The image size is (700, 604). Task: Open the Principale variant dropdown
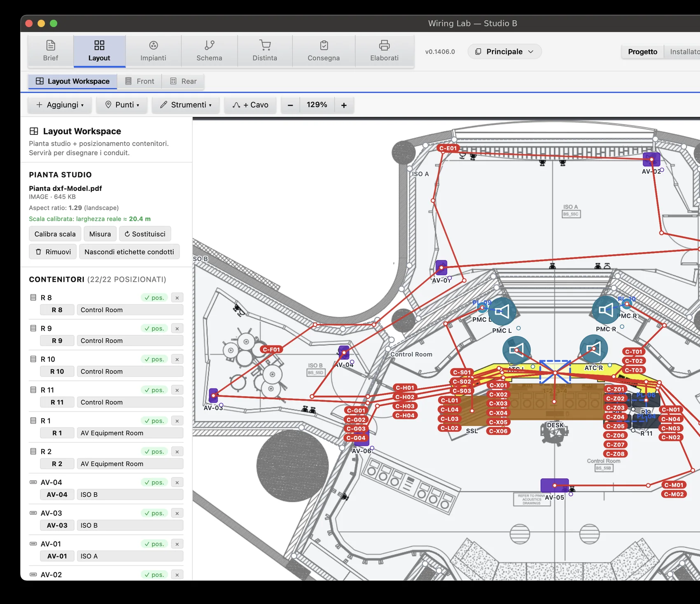tap(504, 52)
